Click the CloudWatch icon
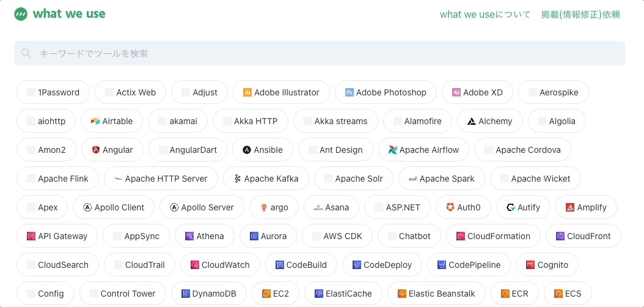 195,265
